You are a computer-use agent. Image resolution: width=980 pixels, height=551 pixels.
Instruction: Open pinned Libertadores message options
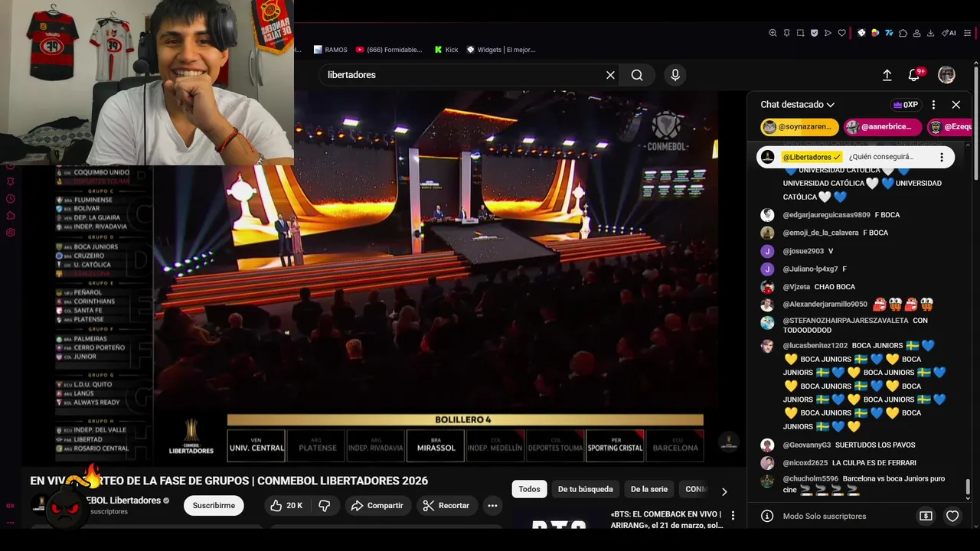pyautogui.click(x=942, y=157)
